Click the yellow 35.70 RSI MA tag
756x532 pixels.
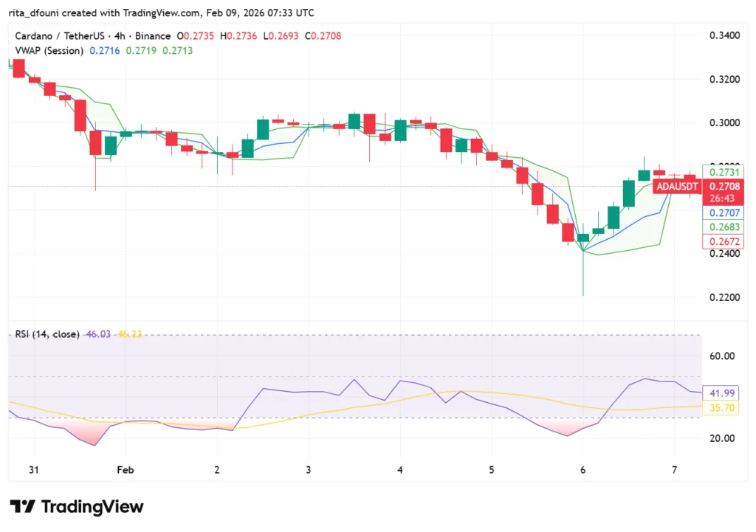(722, 407)
